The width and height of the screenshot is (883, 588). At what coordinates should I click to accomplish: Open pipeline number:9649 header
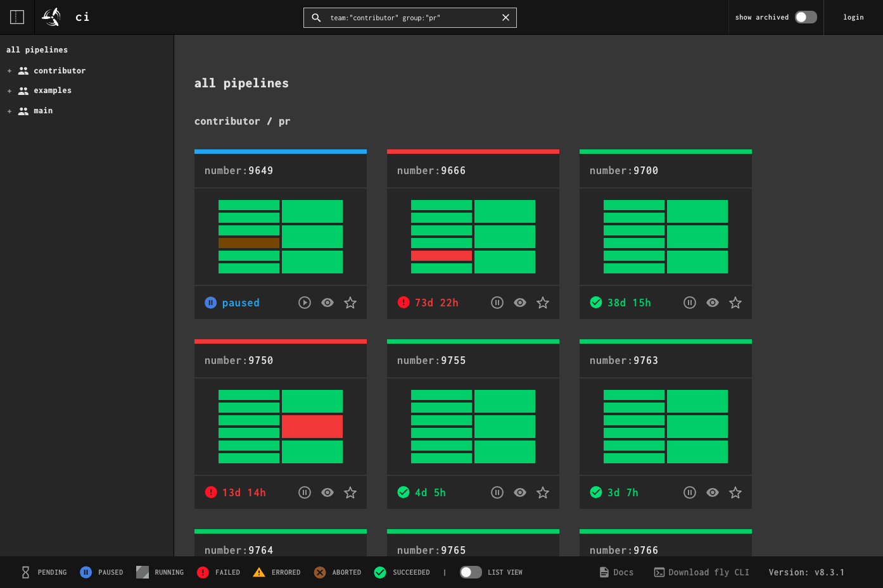pyautogui.click(x=281, y=170)
